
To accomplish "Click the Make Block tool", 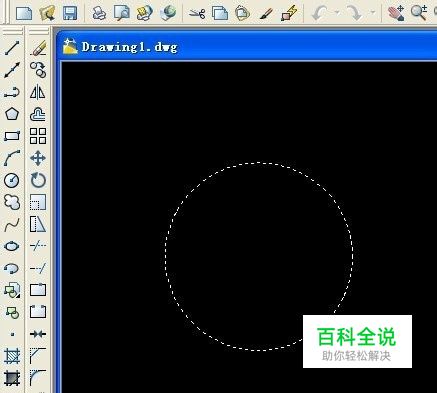I will (x=12, y=312).
